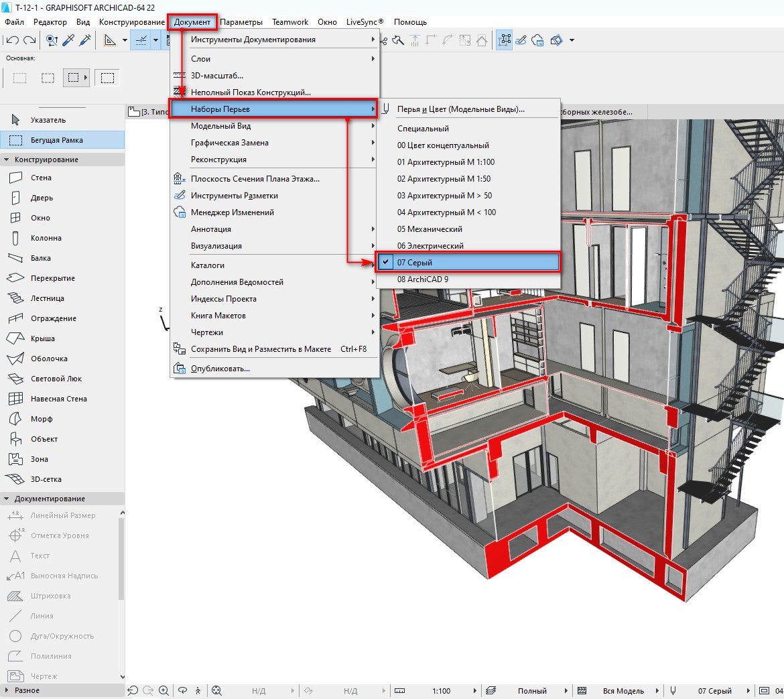784x699 pixels.
Task: Click Опубликовать... in the Document menu
Action: pyautogui.click(x=220, y=369)
